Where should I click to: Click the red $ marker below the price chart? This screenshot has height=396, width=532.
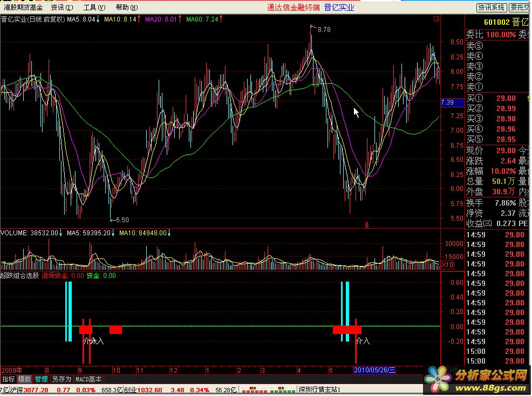(x=367, y=225)
